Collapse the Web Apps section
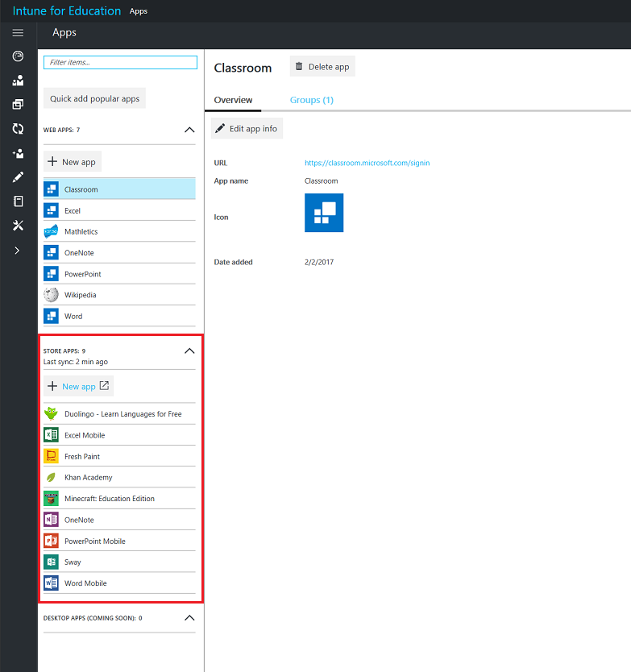 click(189, 130)
